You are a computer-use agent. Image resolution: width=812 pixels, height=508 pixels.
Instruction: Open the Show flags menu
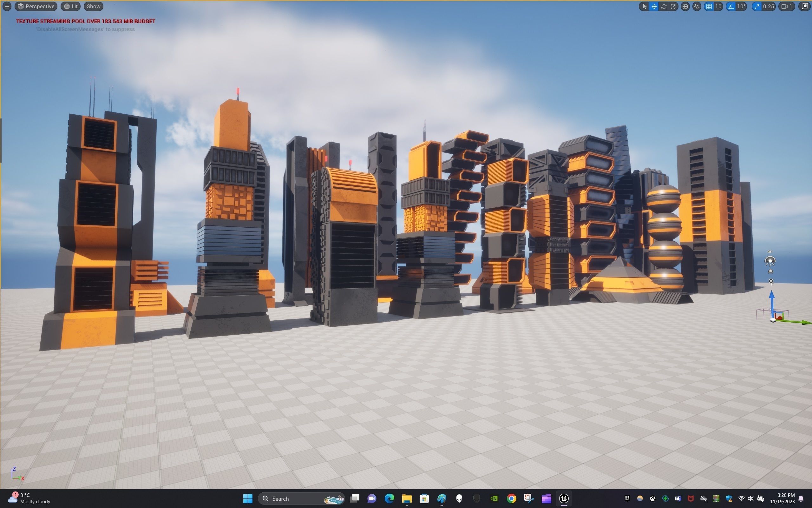tap(94, 6)
